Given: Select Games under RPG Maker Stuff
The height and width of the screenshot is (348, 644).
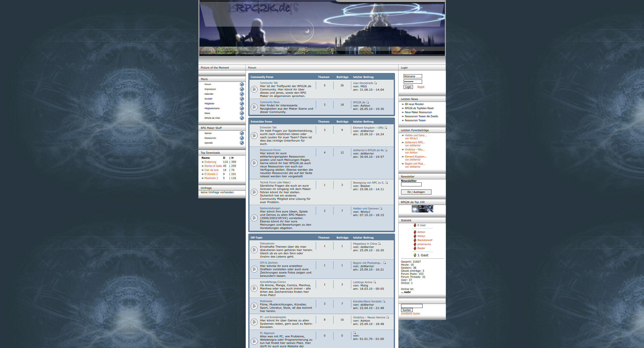Looking at the screenshot, I should coord(208,133).
